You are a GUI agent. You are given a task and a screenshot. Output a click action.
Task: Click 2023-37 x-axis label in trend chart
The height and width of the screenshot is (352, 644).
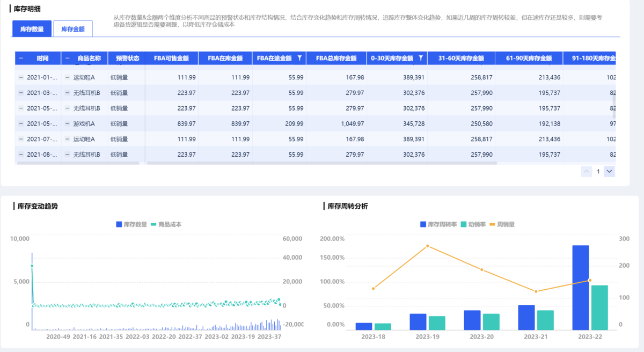tap(269, 337)
